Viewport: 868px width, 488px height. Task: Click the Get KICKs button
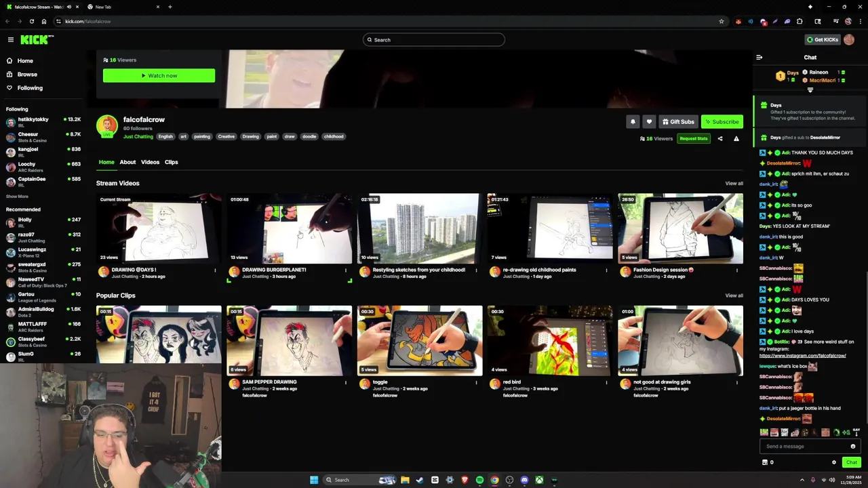pyautogui.click(x=823, y=40)
